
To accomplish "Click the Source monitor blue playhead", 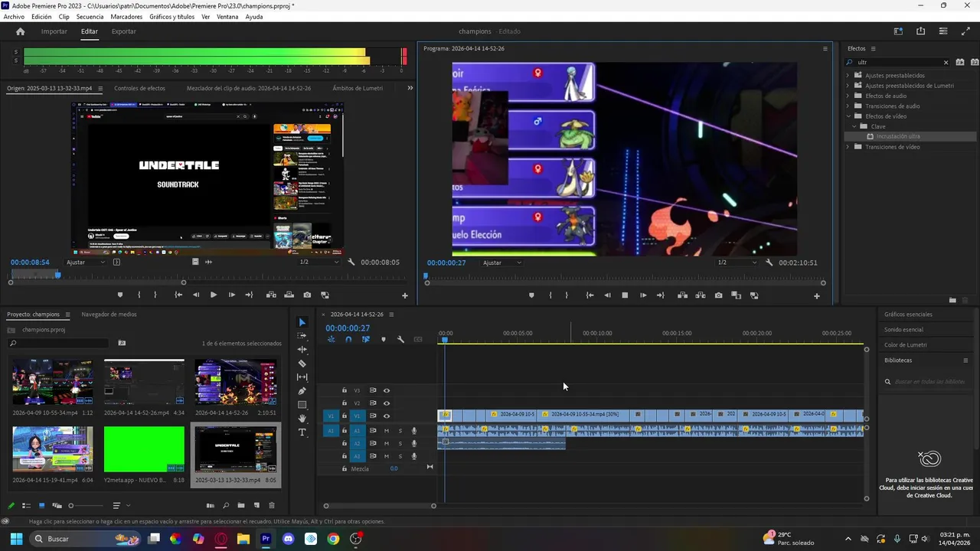I will [57, 274].
